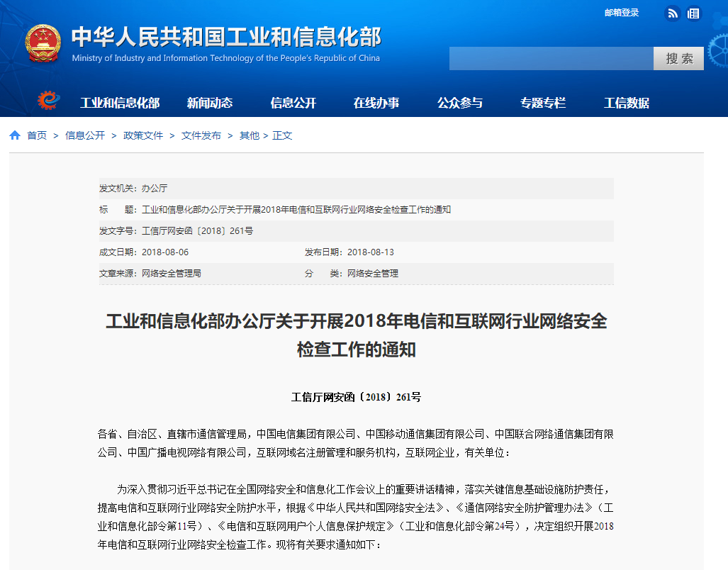Click the 搜索 search button
Screen dimensions: 728x570
point(678,58)
